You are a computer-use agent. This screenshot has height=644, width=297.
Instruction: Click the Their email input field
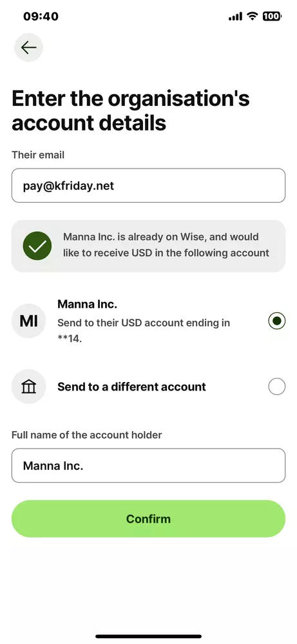[x=148, y=185]
